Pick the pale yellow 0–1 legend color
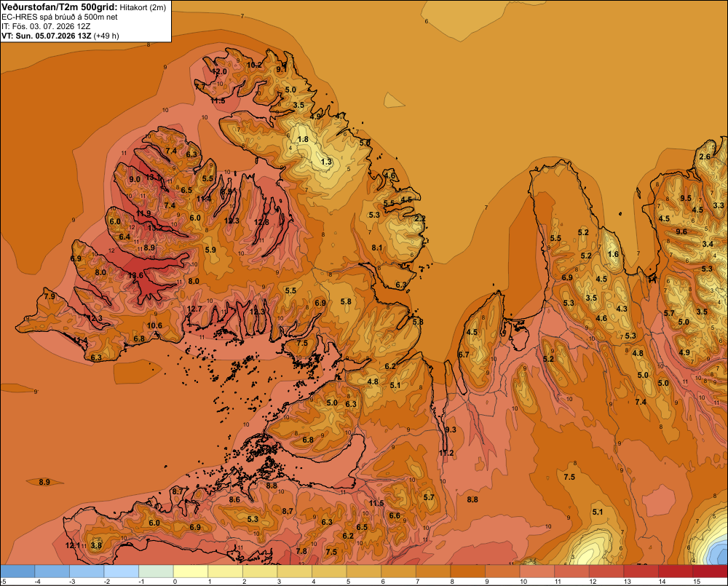Image resolution: width=728 pixels, height=586 pixels. [190, 571]
